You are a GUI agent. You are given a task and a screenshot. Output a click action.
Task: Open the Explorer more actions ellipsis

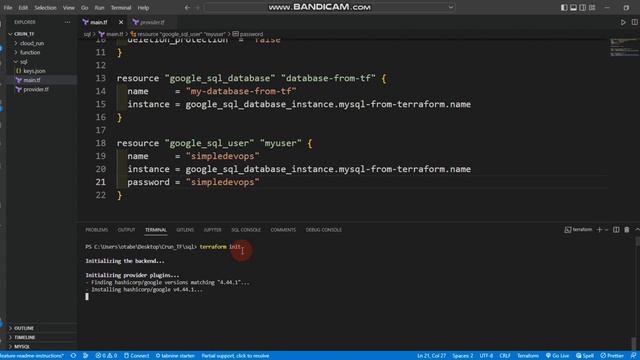click(67, 22)
